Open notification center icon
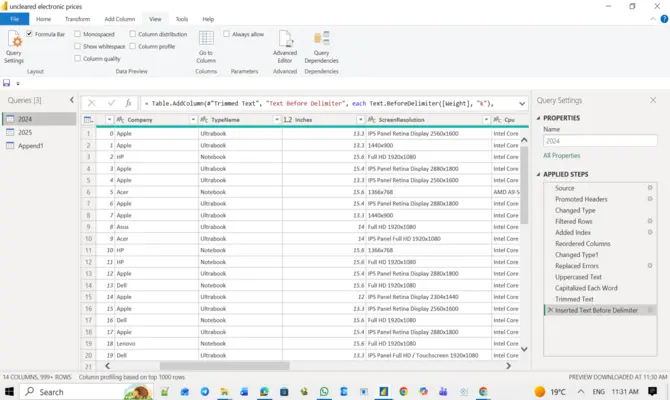Image resolution: width=670 pixels, height=400 pixels. pos(652,391)
